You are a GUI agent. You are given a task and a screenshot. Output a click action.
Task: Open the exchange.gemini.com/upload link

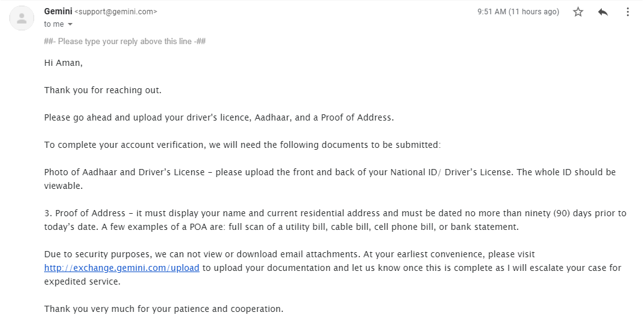122,268
